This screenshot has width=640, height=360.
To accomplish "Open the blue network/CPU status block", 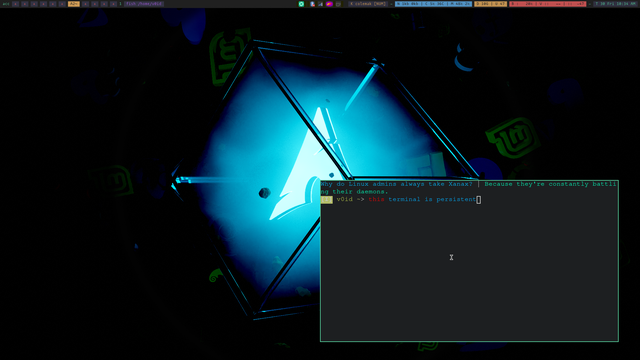I will tap(433, 4).
